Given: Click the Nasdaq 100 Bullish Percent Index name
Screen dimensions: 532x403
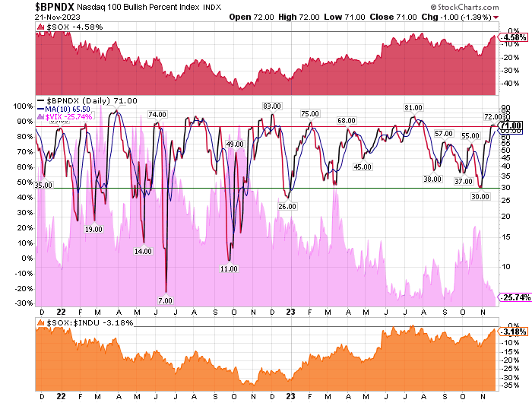Looking at the screenshot, I should click(138, 7).
